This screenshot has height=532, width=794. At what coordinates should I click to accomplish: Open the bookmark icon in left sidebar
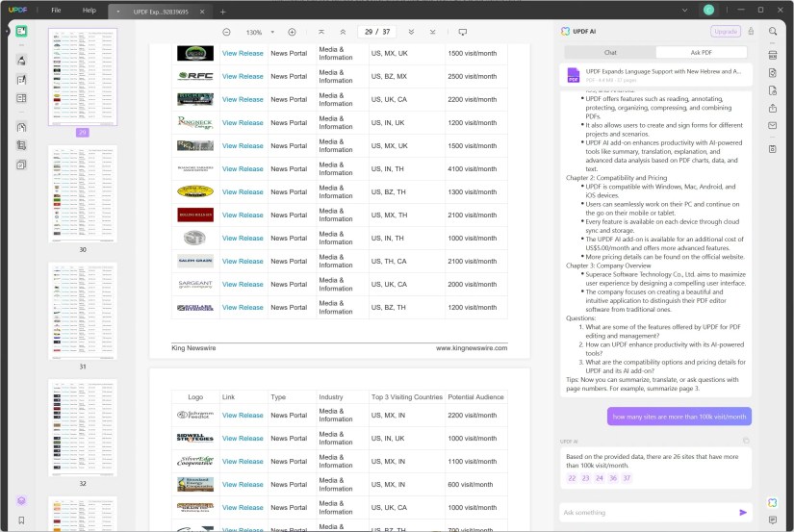21,519
